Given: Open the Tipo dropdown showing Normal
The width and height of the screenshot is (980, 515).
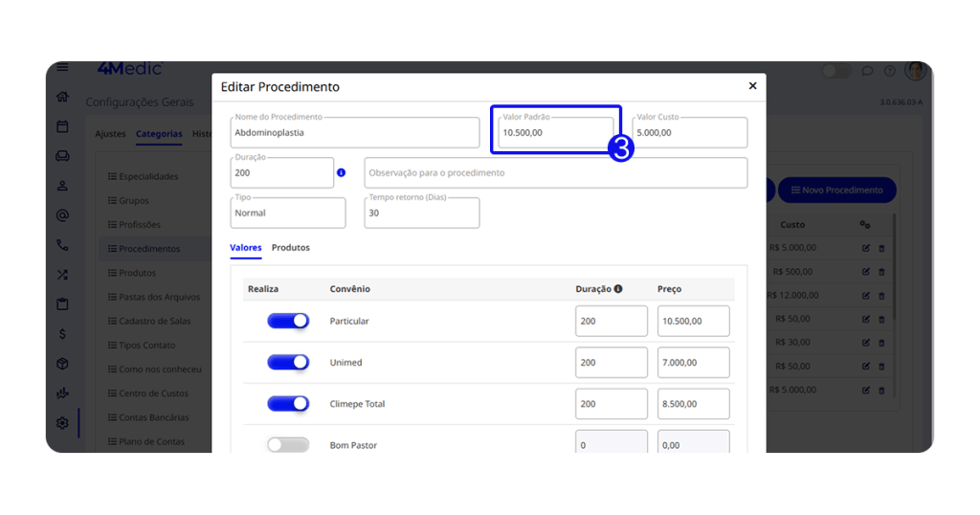Looking at the screenshot, I should pyautogui.click(x=288, y=213).
